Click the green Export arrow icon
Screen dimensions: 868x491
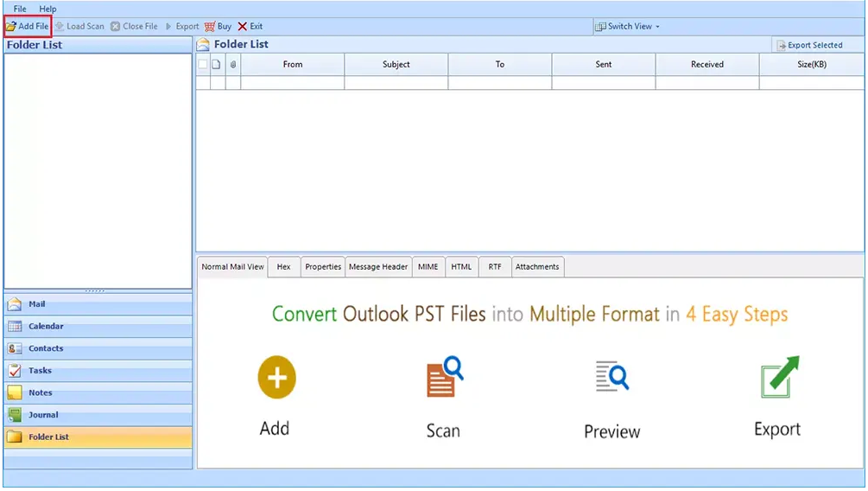tap(780, 377)
